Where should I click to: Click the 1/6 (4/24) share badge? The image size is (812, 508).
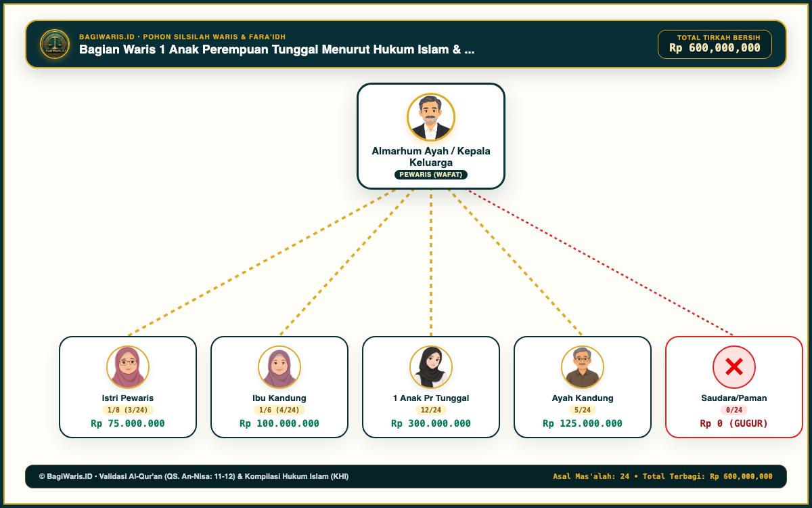pos(279,410)
